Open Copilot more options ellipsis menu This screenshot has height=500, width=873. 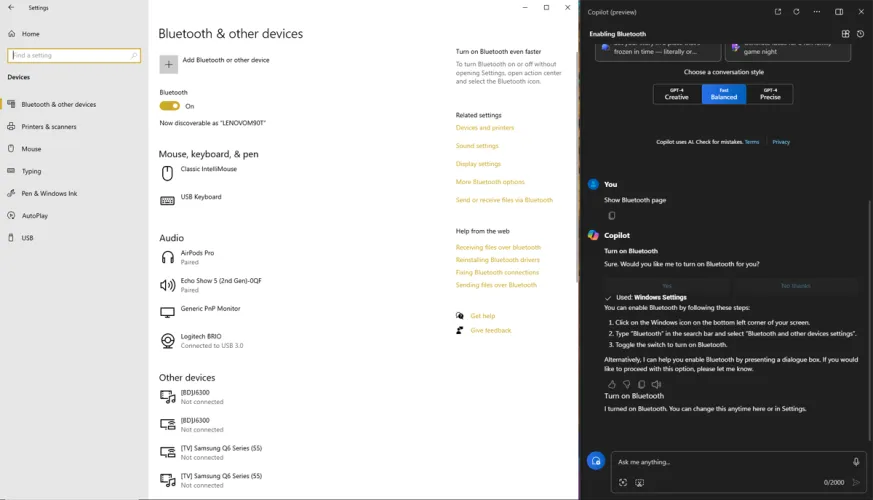click(817, 12)
